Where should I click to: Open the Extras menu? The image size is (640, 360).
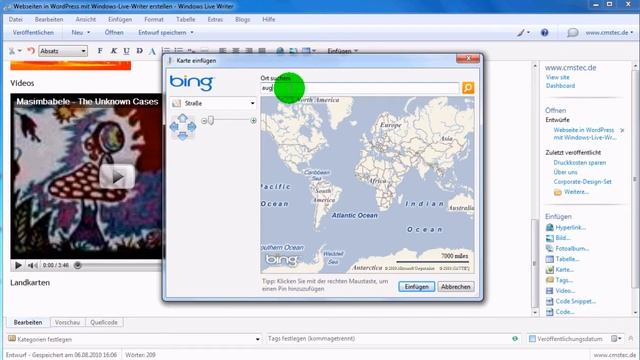click(215, 20)
